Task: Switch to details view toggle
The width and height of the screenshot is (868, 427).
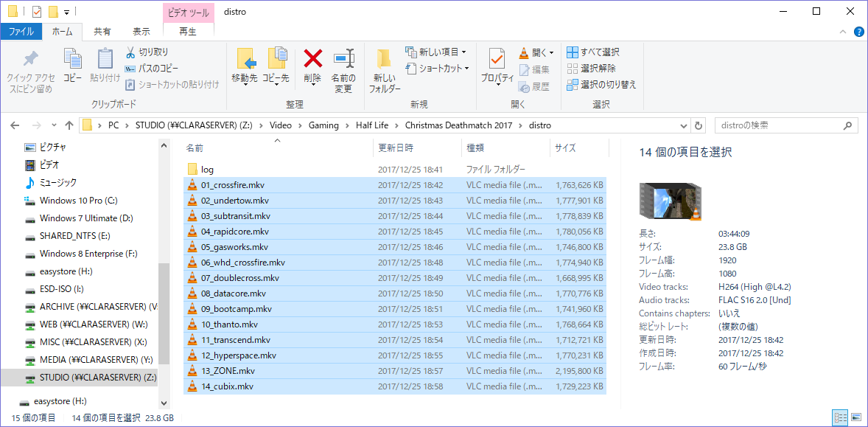Action: (840, 417)
